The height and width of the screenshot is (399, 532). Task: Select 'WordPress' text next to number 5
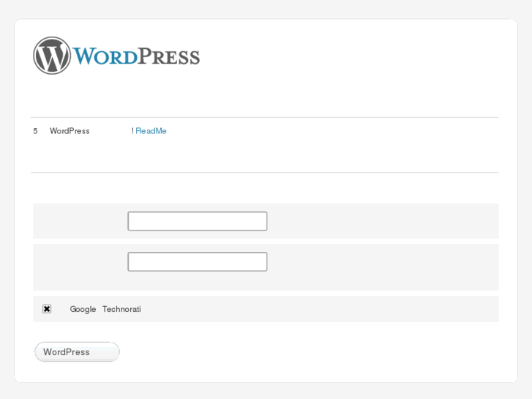pyautogui.click(x=70, y=131)
